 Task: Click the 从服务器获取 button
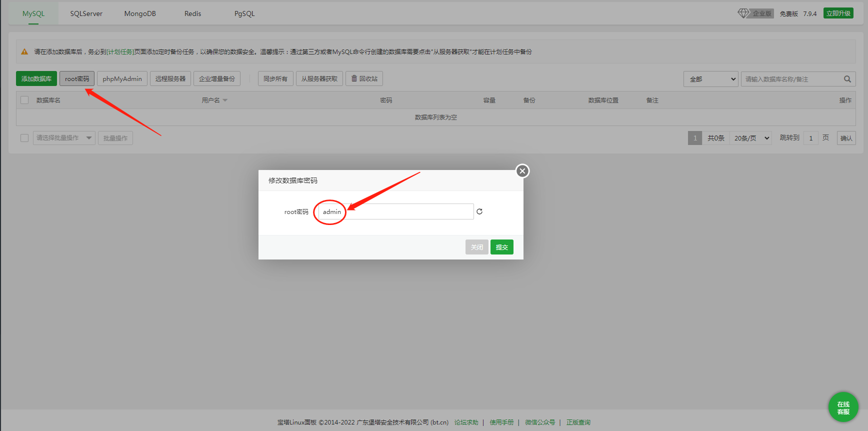319,78
